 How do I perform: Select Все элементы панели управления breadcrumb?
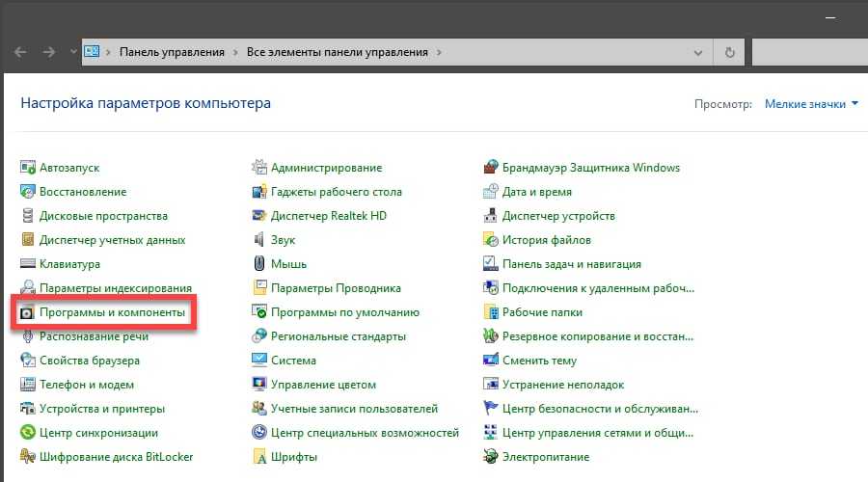tap(338, 52)
